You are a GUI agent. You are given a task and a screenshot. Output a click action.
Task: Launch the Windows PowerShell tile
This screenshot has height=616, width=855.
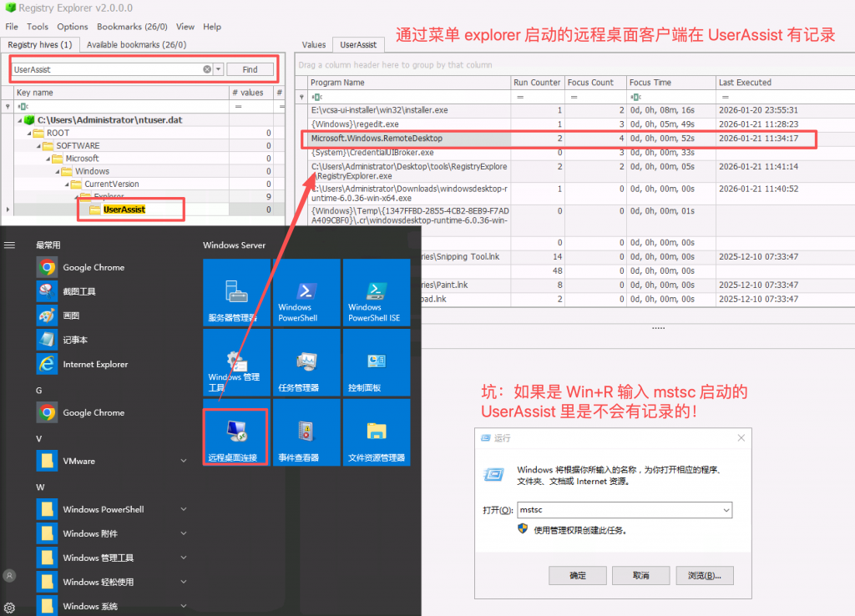coord(306,292)
